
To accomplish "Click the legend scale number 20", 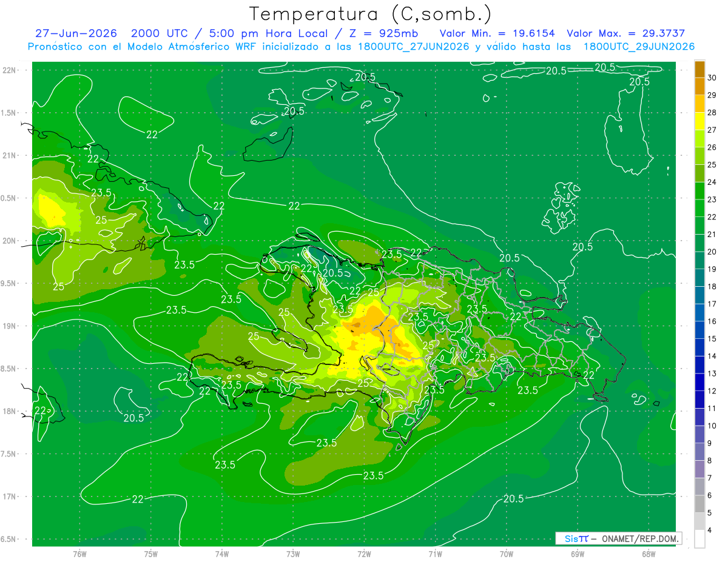I will [712, 252].
